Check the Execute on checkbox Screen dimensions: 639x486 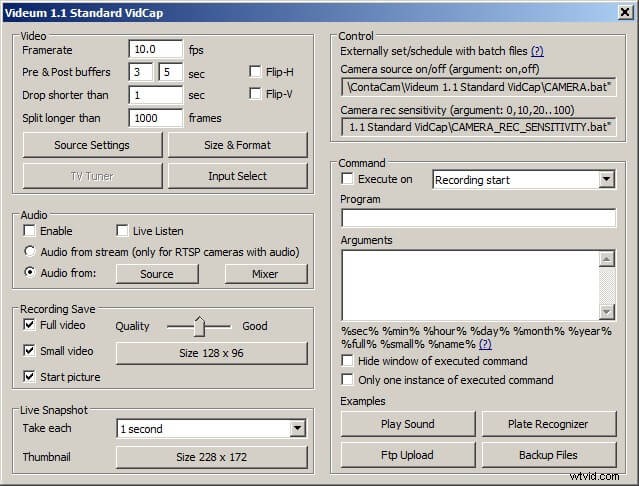347,179
